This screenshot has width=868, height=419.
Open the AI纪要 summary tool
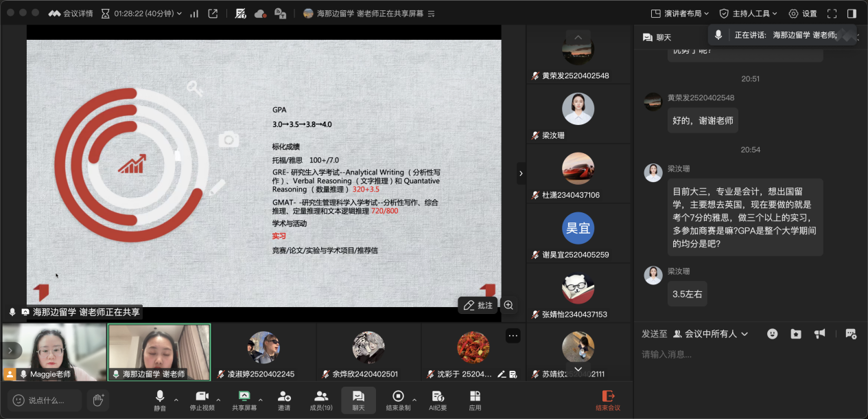click(439, 400)
